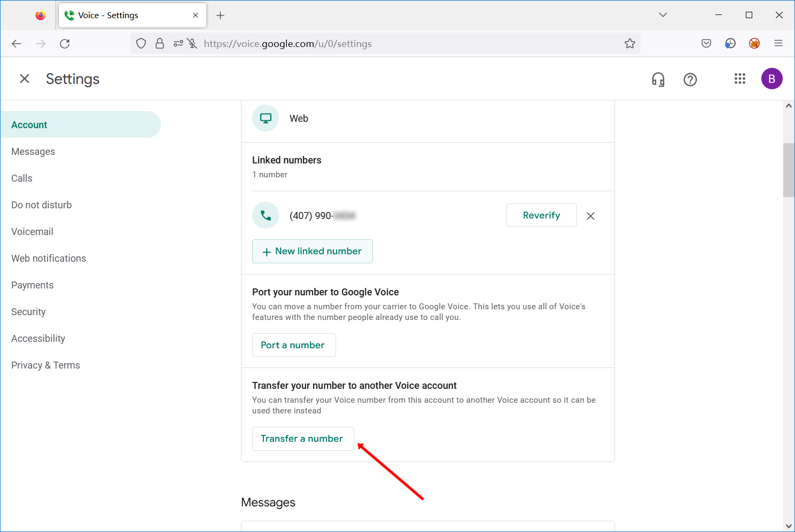This screenshot has width=795, height=532.
Task: Open the Google apps grid icon
Action: pos(740,79)
